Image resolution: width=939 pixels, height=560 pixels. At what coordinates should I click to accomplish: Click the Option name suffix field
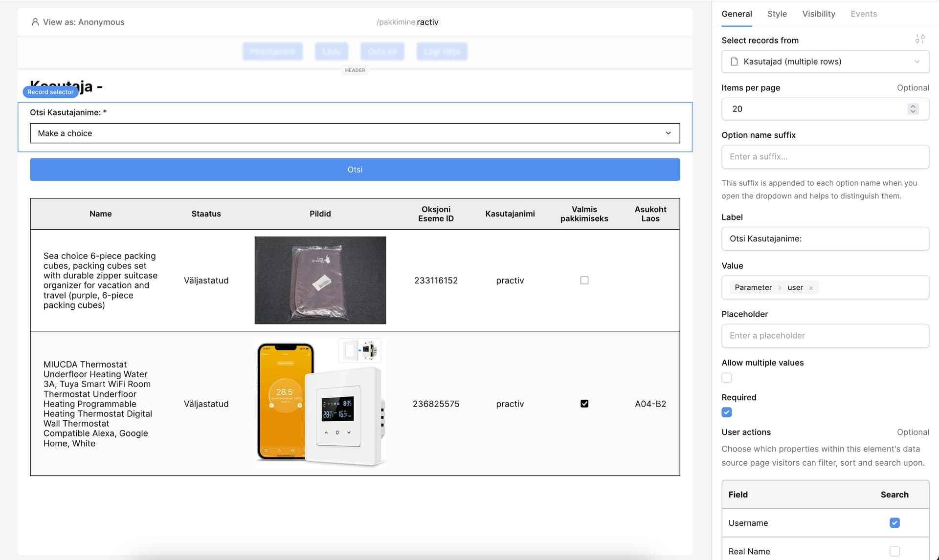[x=825, y=157]
